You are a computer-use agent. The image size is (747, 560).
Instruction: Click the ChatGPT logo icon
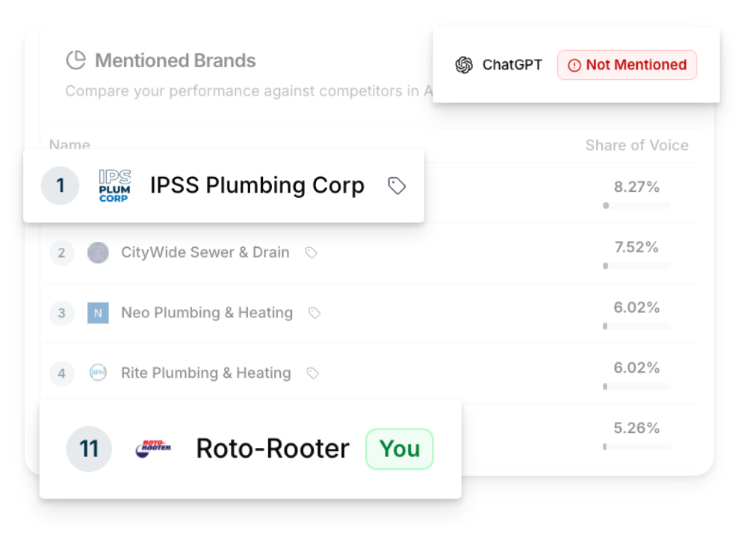(464, 65)
